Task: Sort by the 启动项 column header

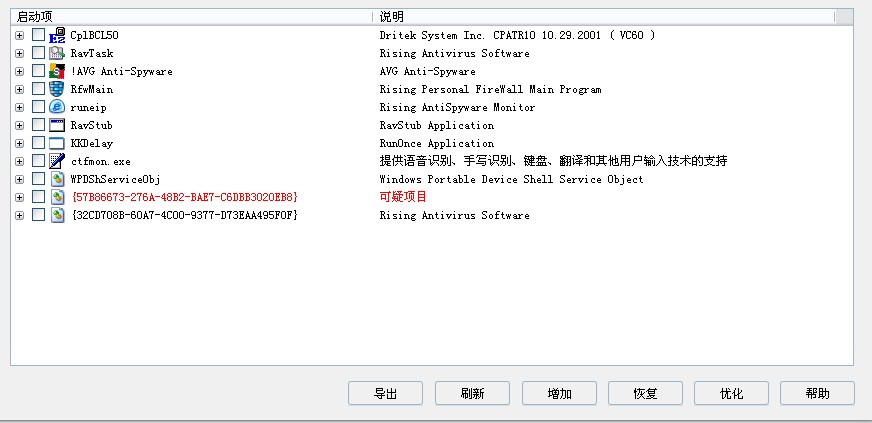Action: coord(190,17)
